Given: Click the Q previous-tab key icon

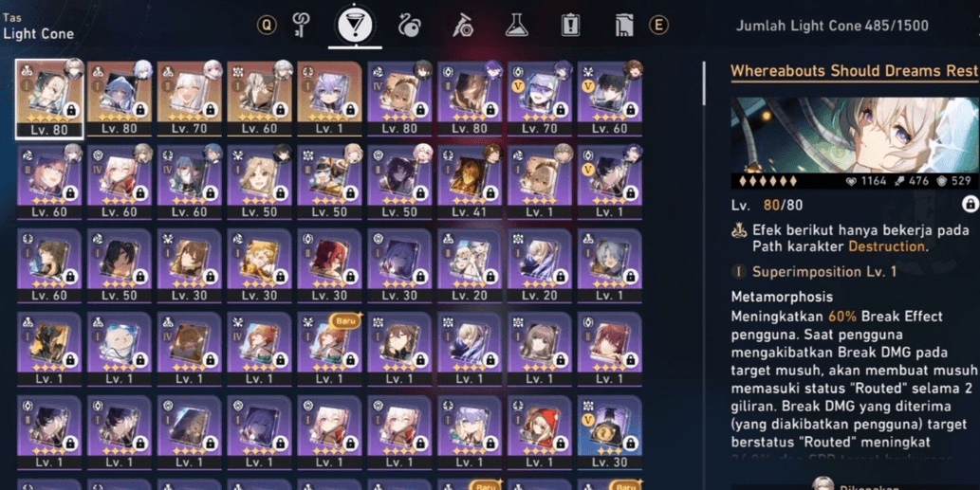Looking at the screenshot, I should coord(267,26).
